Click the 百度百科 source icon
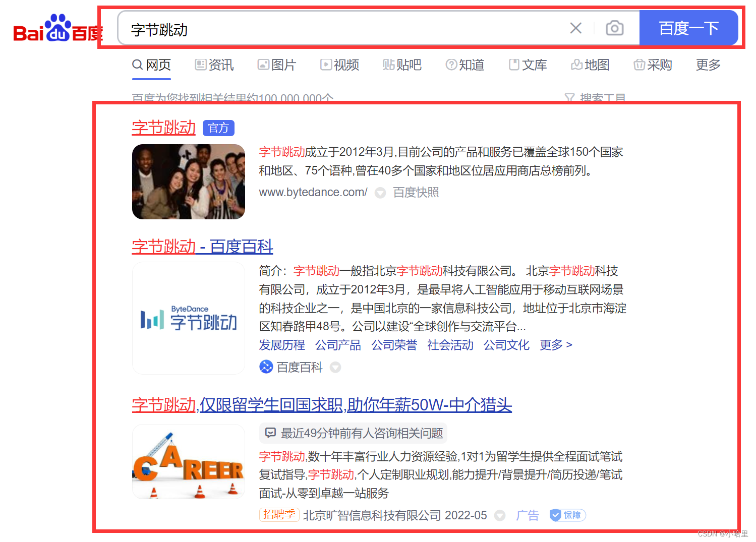This screenshot has width=756, height=542. pyautogui.click(x=266, y=367)
